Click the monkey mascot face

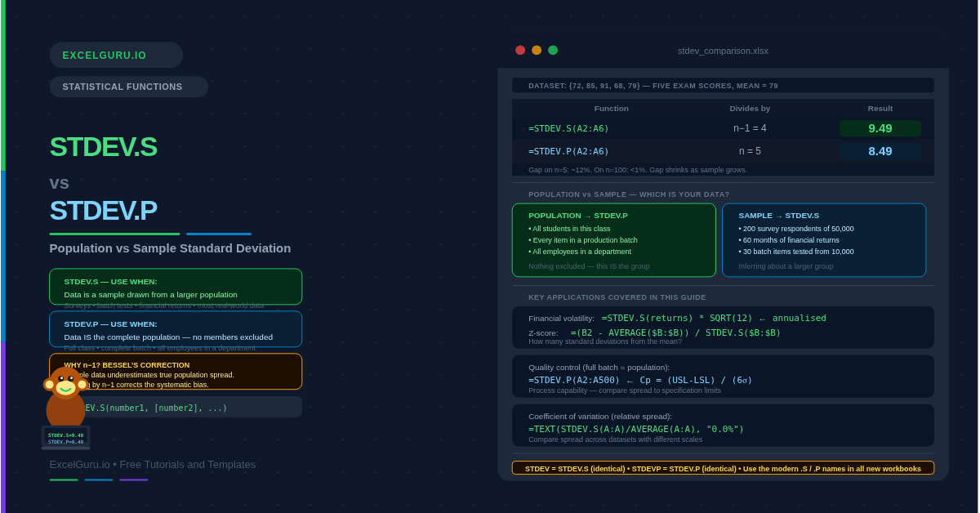[x=65, y=382]
